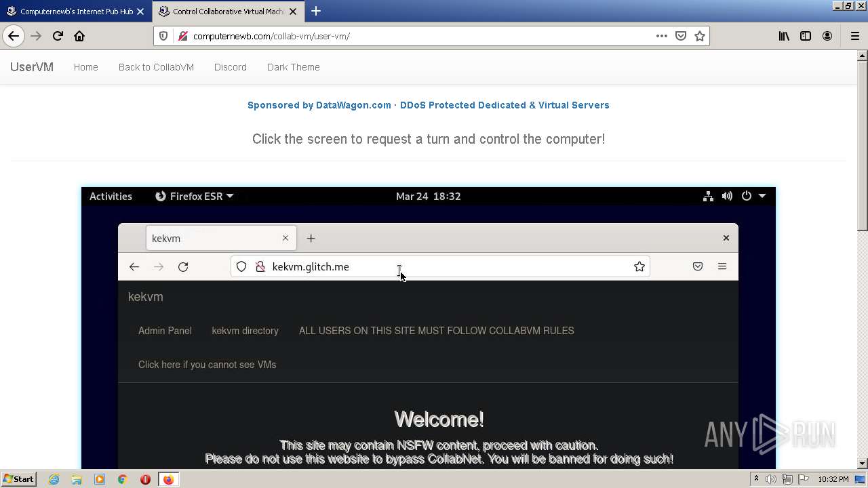Open Firefox account icon
Screen dimensions: 868x488
(x=827, y=36)
